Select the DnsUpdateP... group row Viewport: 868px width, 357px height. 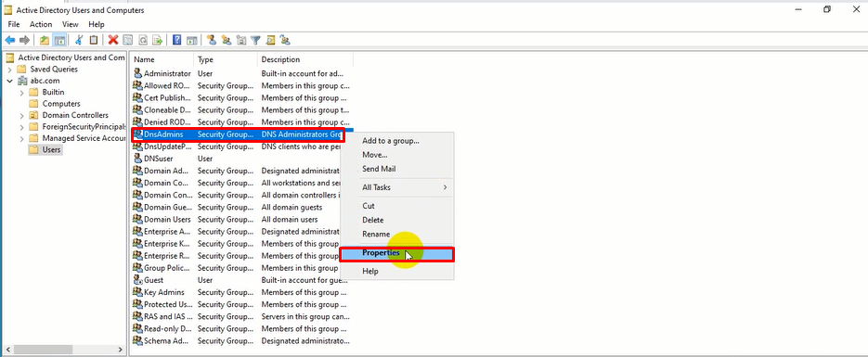[x=242, y=147]
